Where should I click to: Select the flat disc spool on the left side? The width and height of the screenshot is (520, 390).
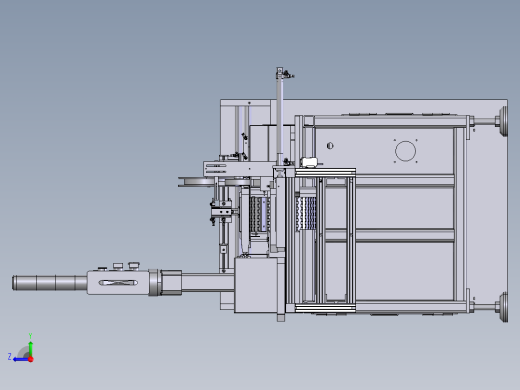pos(197,182)
